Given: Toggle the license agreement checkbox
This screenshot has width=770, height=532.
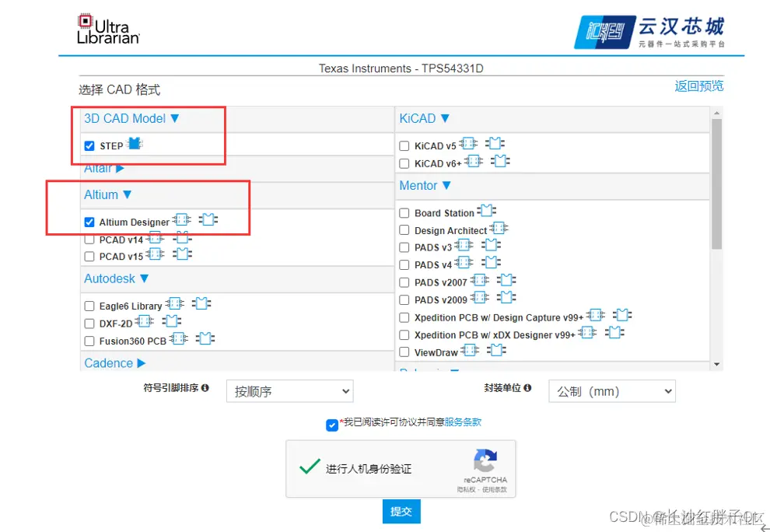Looking at the screenshot, I should [x=332, y=425].
